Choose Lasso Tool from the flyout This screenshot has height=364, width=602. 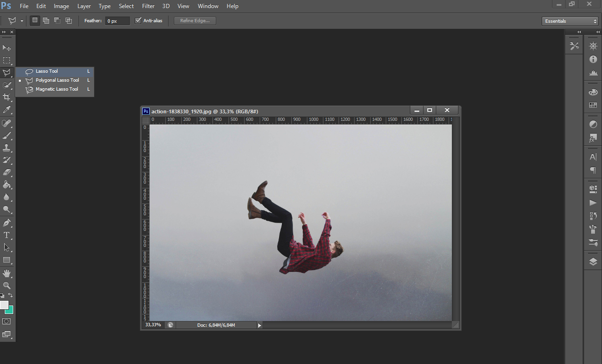(x=55, y=71)
